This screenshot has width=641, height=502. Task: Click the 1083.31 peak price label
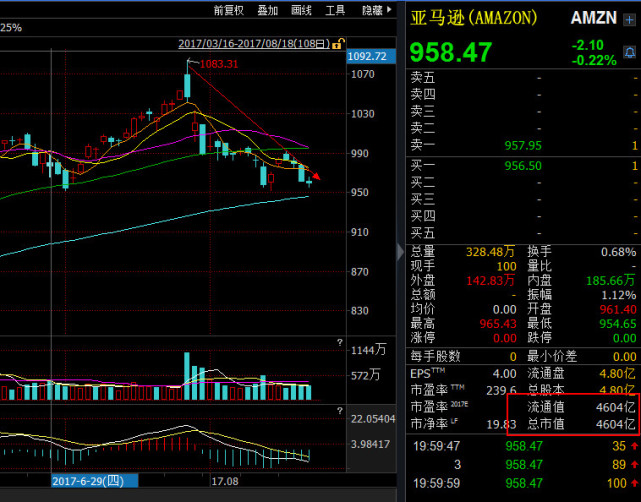(x=218, y=64)
